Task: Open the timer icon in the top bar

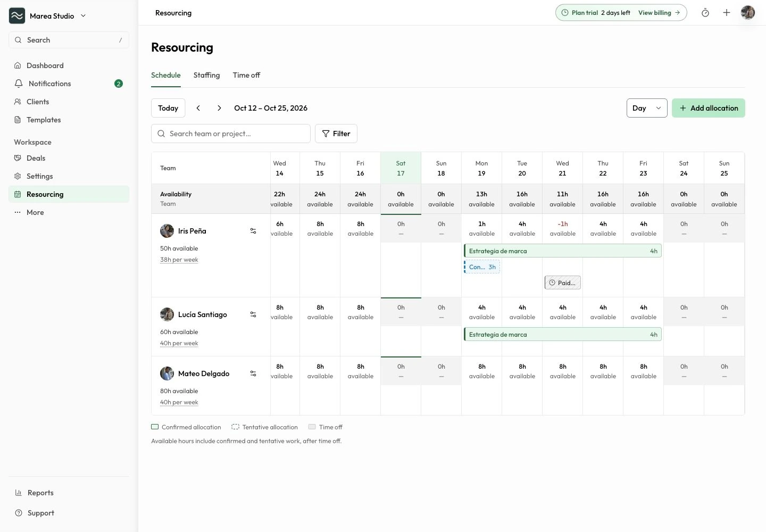Action: click(x=705, y=13)
